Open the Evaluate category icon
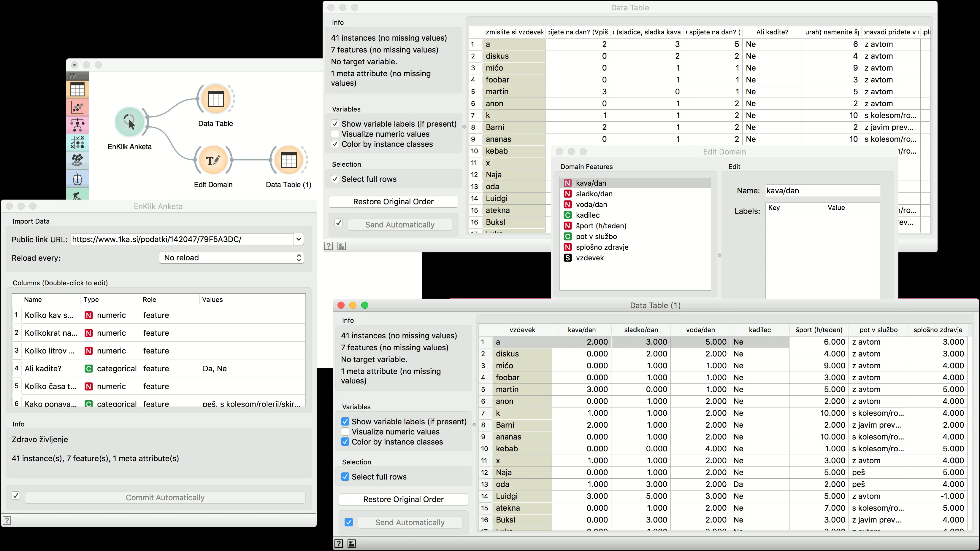 [77, 143]
